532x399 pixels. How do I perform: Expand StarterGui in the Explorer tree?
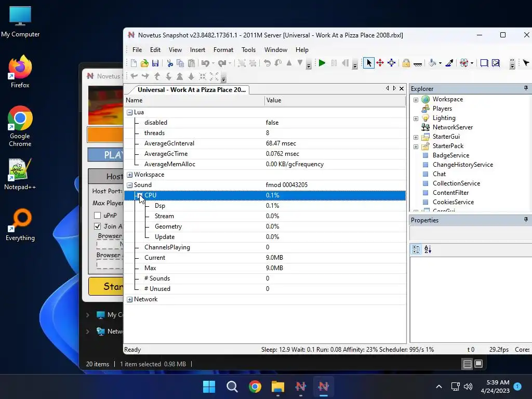[416, 137]
